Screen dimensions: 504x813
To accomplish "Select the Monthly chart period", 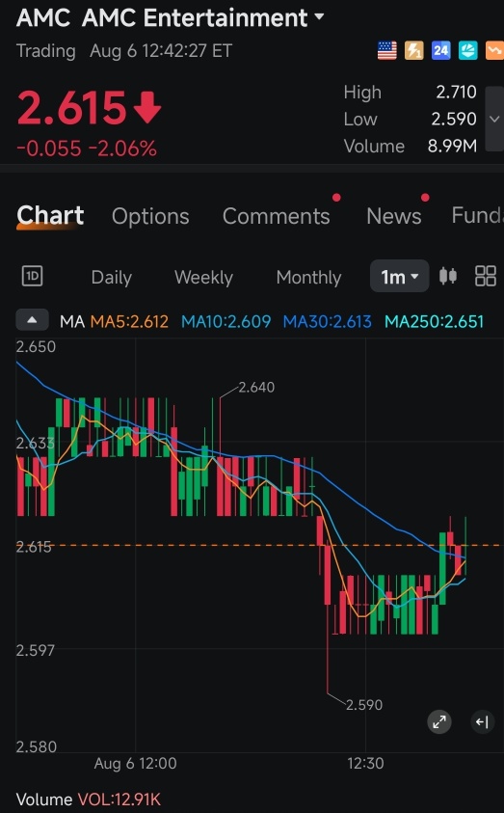I will point(308,278).
